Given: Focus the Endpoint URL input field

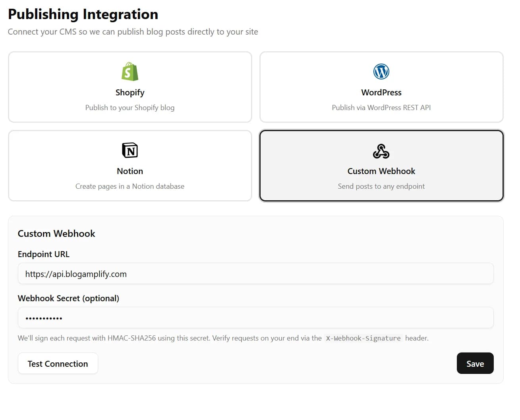Looking at the screenshot, I should (x=255, y=273).
